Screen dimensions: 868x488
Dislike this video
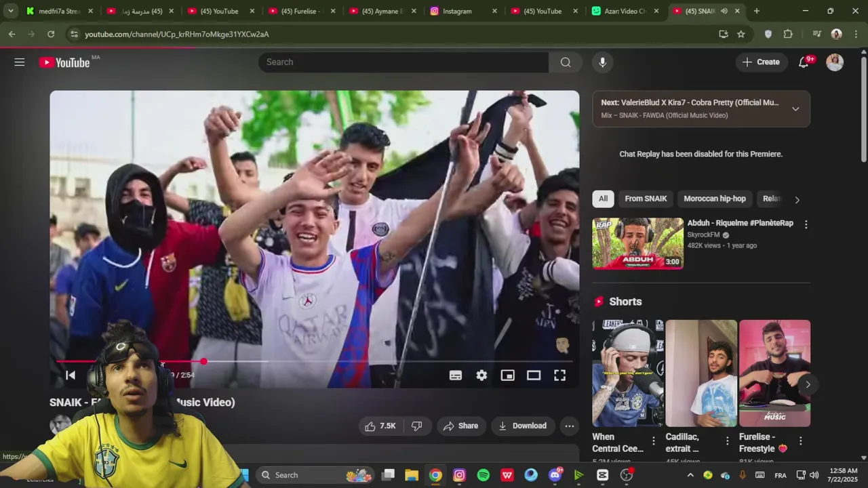pos(417,426)
